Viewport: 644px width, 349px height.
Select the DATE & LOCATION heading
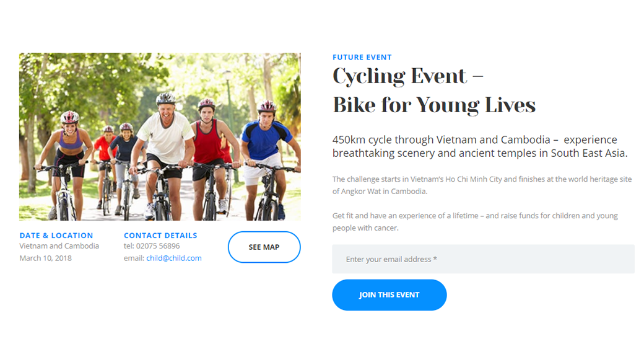click(56, 236)
